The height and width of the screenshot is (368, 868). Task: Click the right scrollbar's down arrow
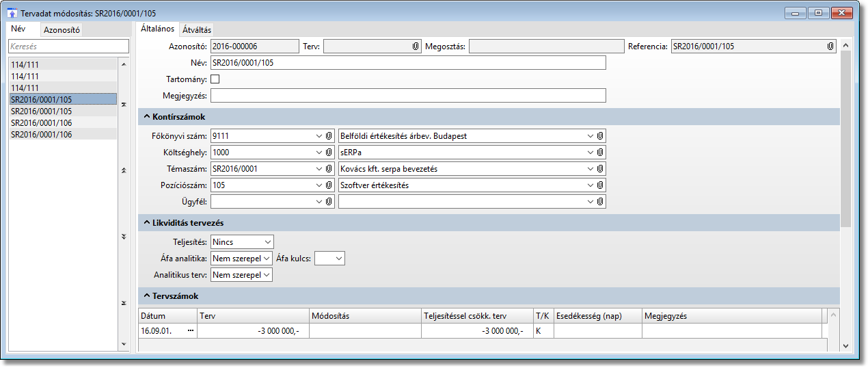[x=845, y=346]
